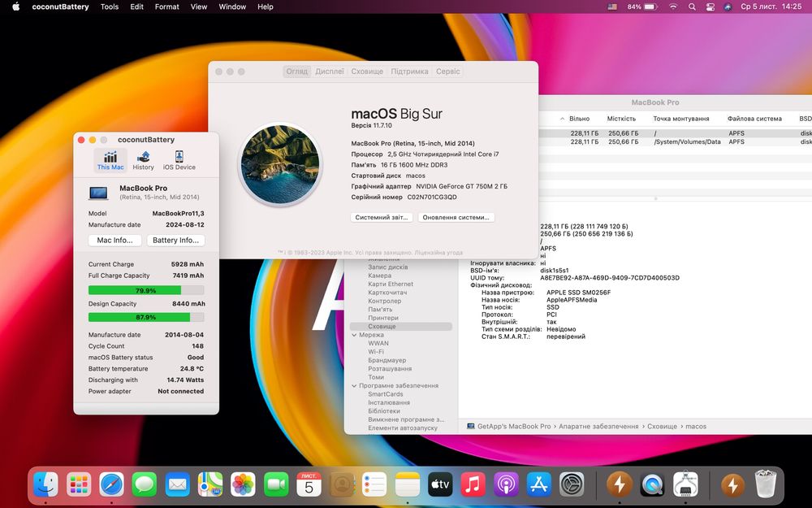Image resolution: width=812 pixels, height=508 pixels.
Task: Click the Системний звіт... button
Action: point(382,217)
